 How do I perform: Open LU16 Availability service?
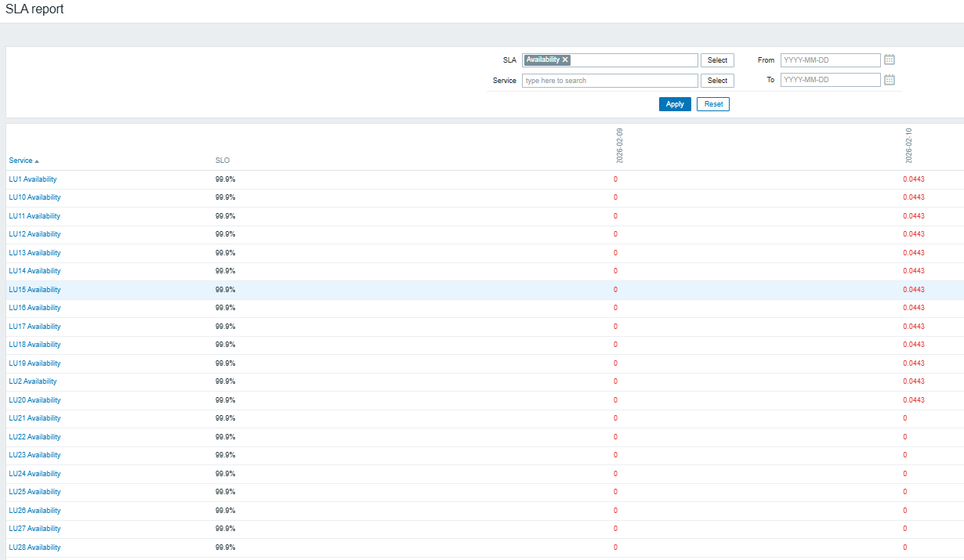[x=34, y=308]
